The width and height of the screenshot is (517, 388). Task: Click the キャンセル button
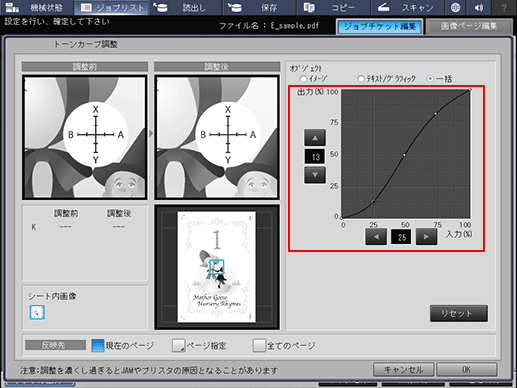403,370
